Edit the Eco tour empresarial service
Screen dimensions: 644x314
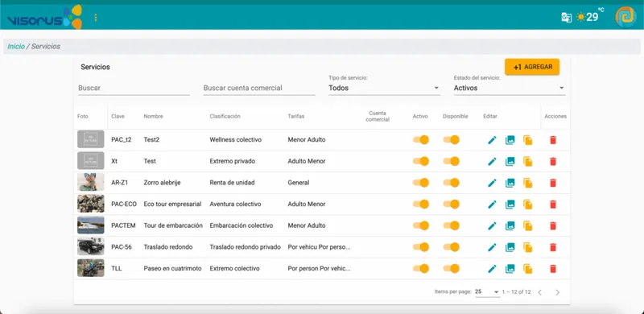(x=492, y=205)
